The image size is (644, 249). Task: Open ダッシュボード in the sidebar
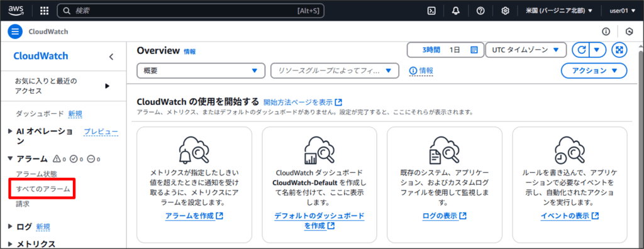pos(40,113)
